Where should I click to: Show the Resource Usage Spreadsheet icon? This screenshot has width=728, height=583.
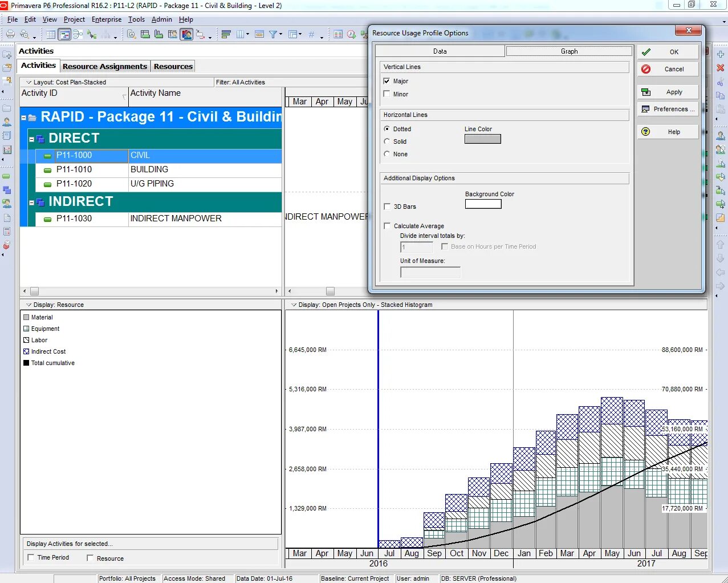coord(173,34)
